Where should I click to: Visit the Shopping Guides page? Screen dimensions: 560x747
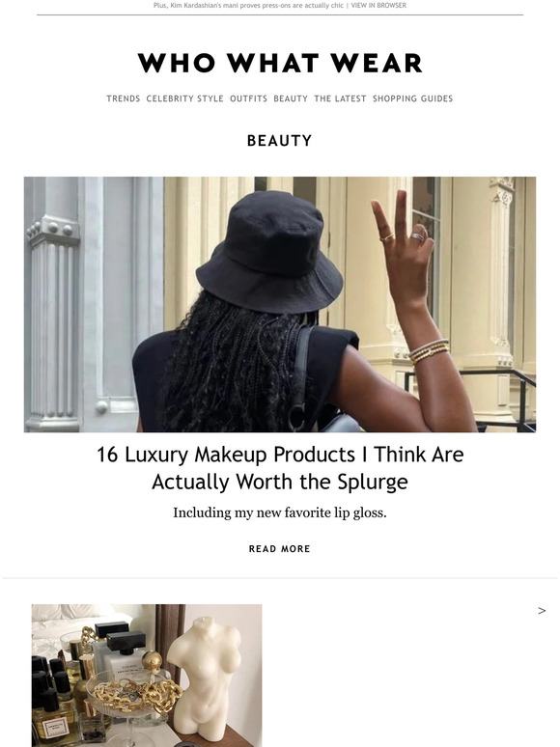(x=412, y=98)
